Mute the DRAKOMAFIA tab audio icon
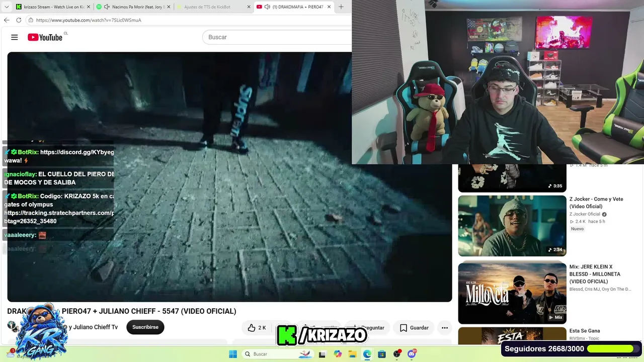 (x=267, y=7)
